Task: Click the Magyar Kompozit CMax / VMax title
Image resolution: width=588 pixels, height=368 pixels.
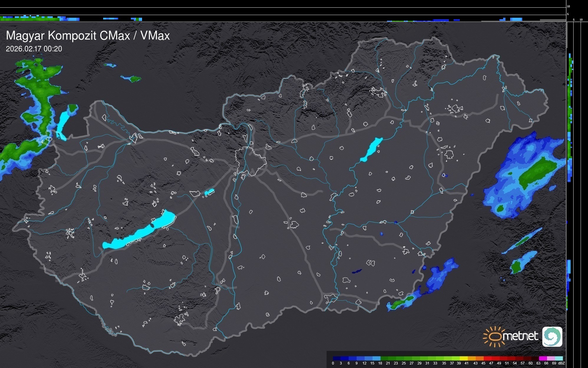Action: [88, 36]
